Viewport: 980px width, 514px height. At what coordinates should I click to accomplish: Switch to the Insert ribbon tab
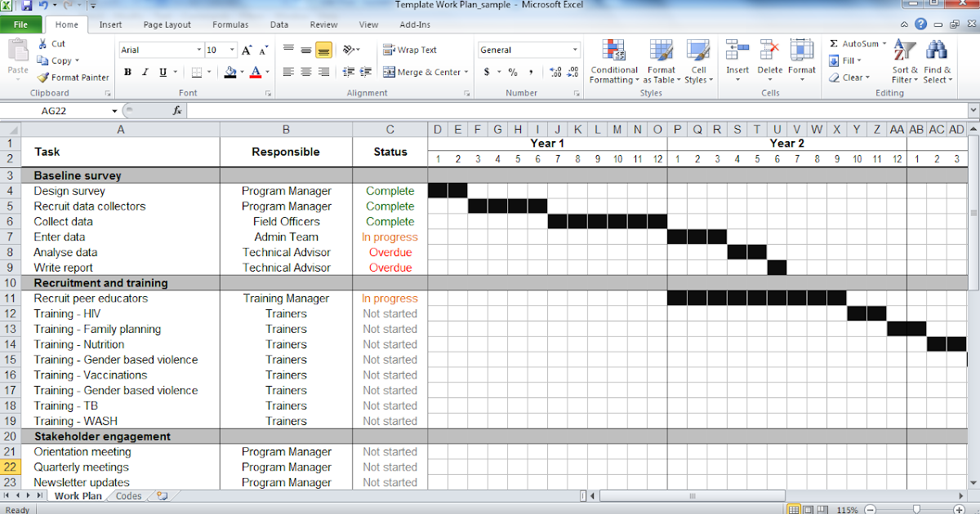click(x=111, y=24)
